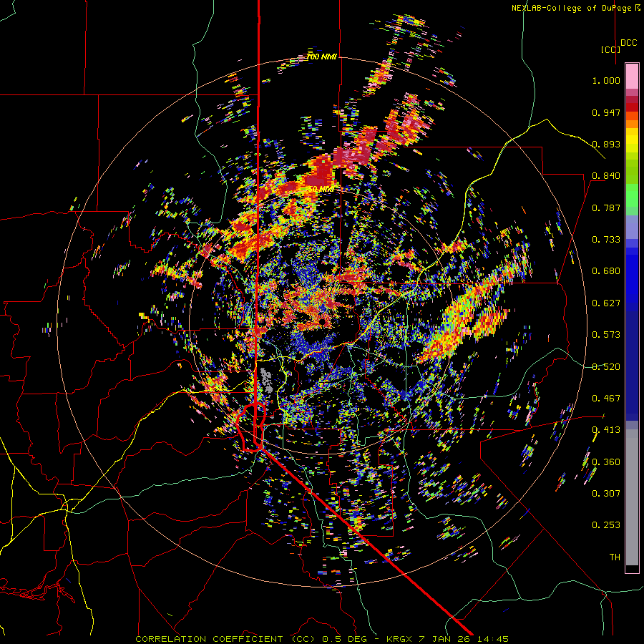Click the black radar site dot at center
This screenshot has height=644, width=644.
[x=323, y=321]
